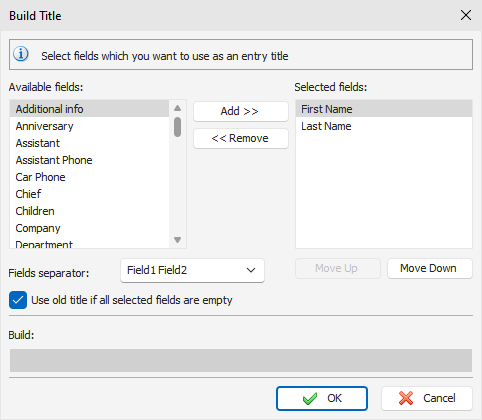Click the Move Up button

337,268
